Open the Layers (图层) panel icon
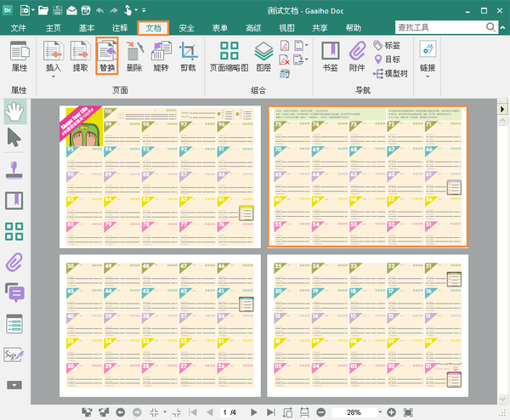This screenshot has height=420, width=510. 263,56
